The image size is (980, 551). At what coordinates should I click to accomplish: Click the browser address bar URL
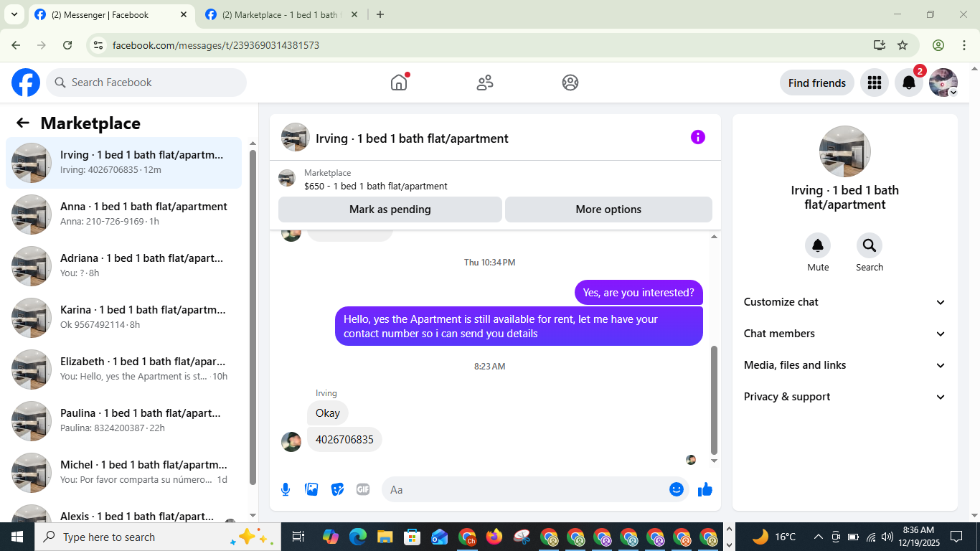(216, 45)
